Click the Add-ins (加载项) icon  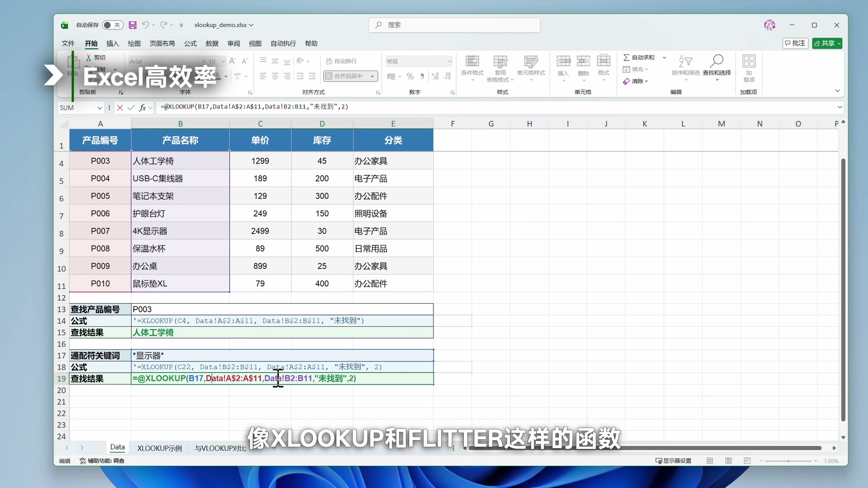coord(749,68)
